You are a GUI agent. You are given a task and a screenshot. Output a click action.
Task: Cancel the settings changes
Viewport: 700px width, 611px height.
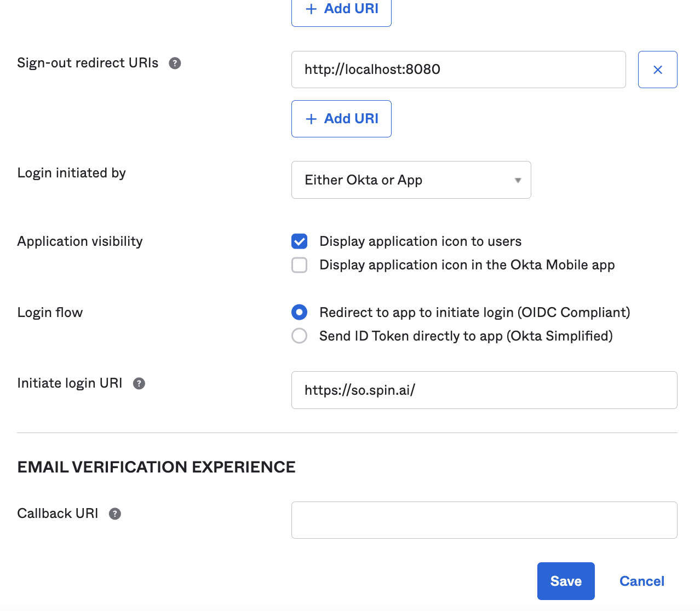point(641,581)
